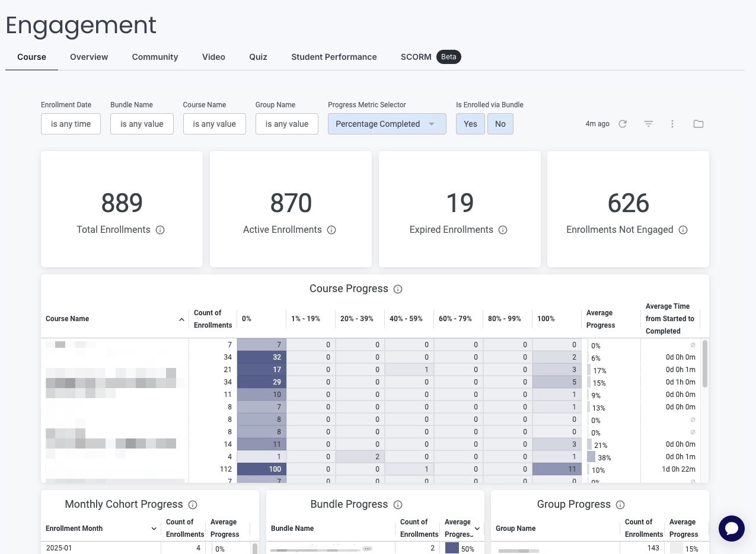Click the folder icon in the toolbar
756x554 pixels.
(698, 124)
